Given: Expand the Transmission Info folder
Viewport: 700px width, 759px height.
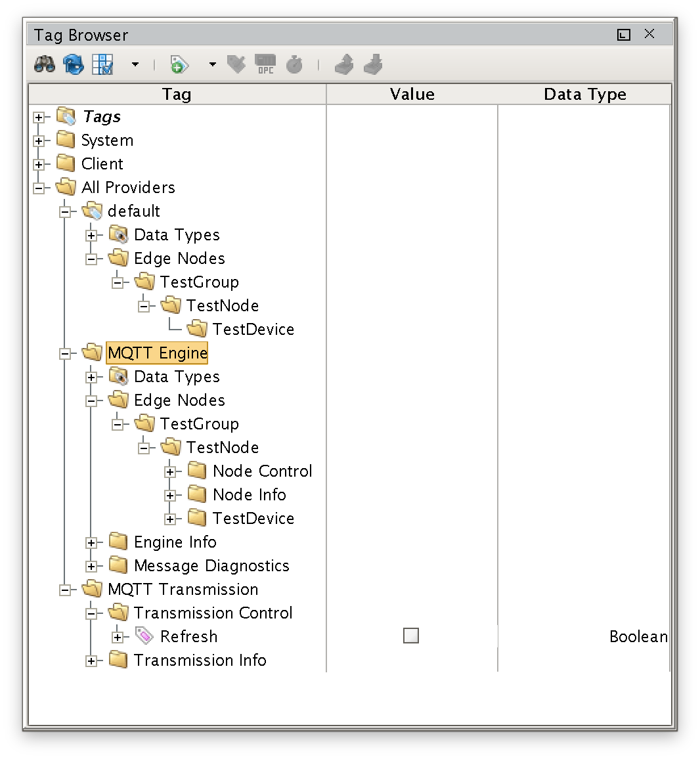Looking at the screenshot, I should (x=91, y=661).
